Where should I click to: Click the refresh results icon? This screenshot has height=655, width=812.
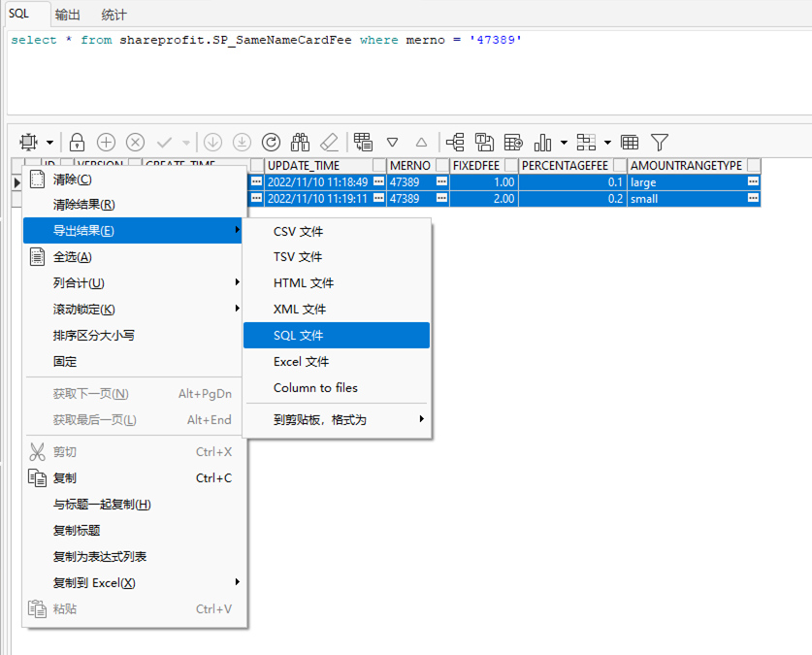point(272,142)
